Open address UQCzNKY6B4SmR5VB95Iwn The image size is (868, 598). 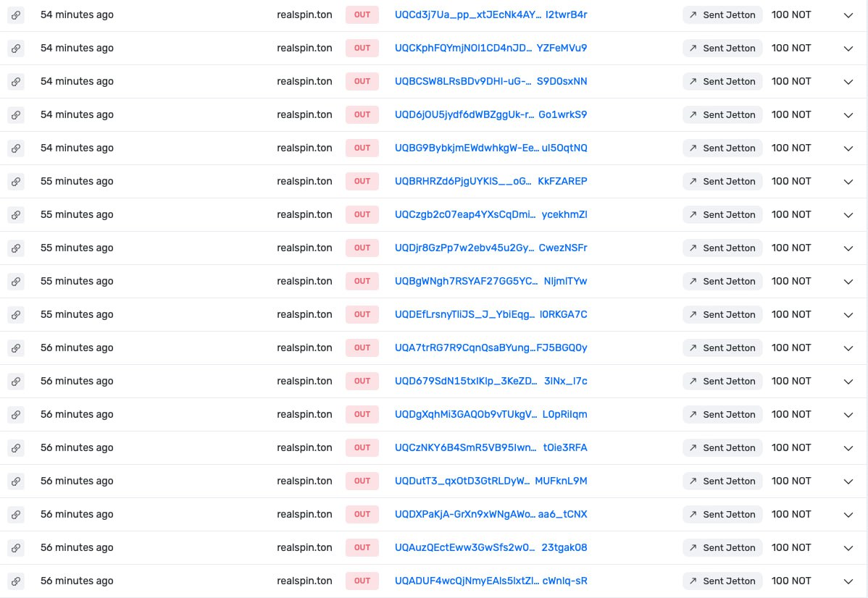pos(491,447)
